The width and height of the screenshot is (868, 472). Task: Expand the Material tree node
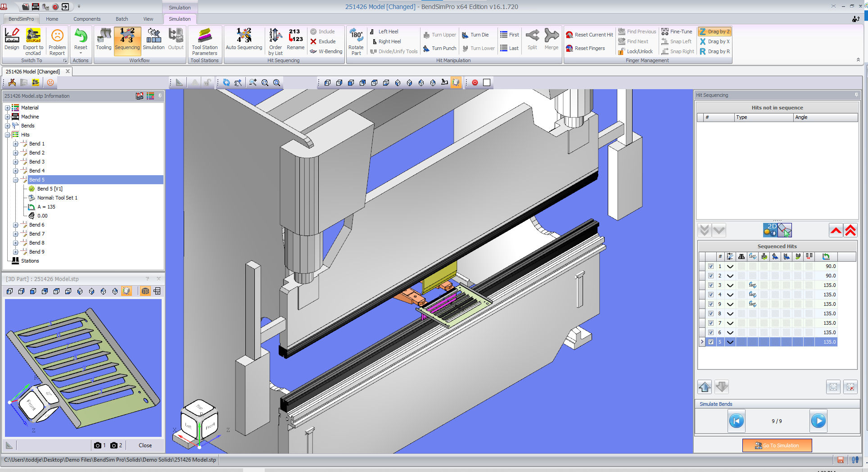[7, 108]
